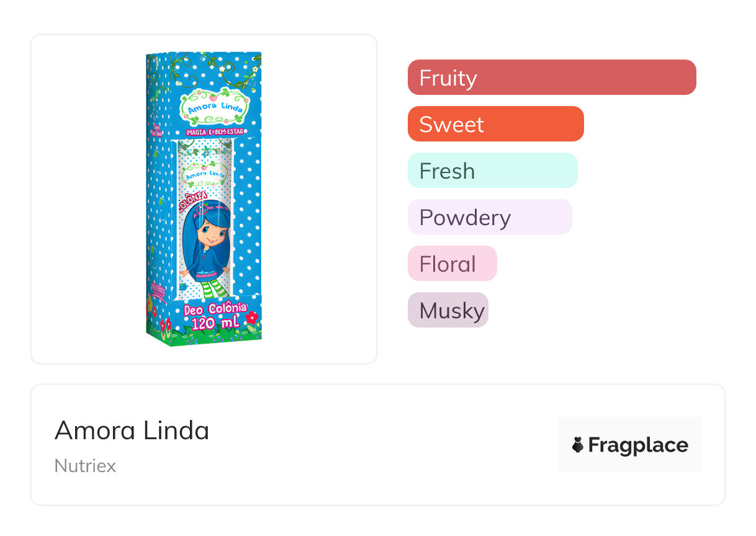
Task: Select the Fruity accord bar
Action: [x=551, y=78]
